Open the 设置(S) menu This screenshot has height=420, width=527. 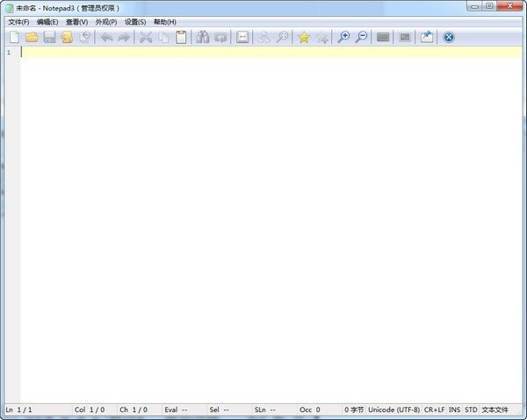pyautogui.click(x=135, y=22)
